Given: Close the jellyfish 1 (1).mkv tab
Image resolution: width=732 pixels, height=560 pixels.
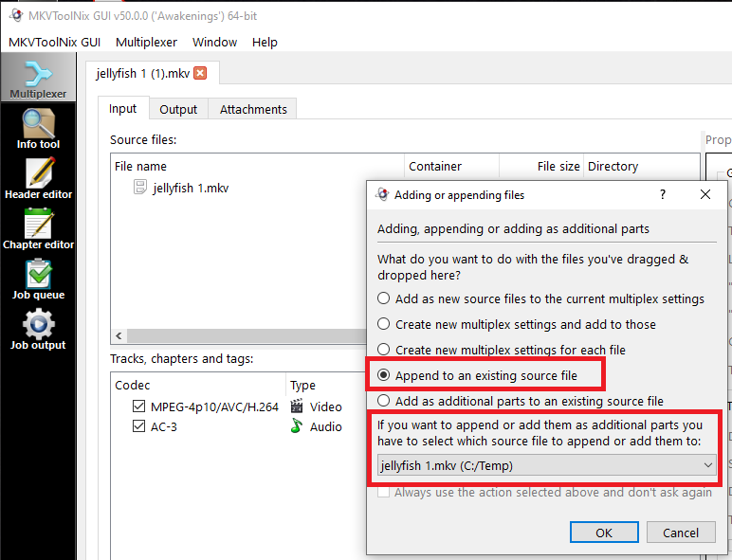Looking at the screenshot, I should coord(200,73).
